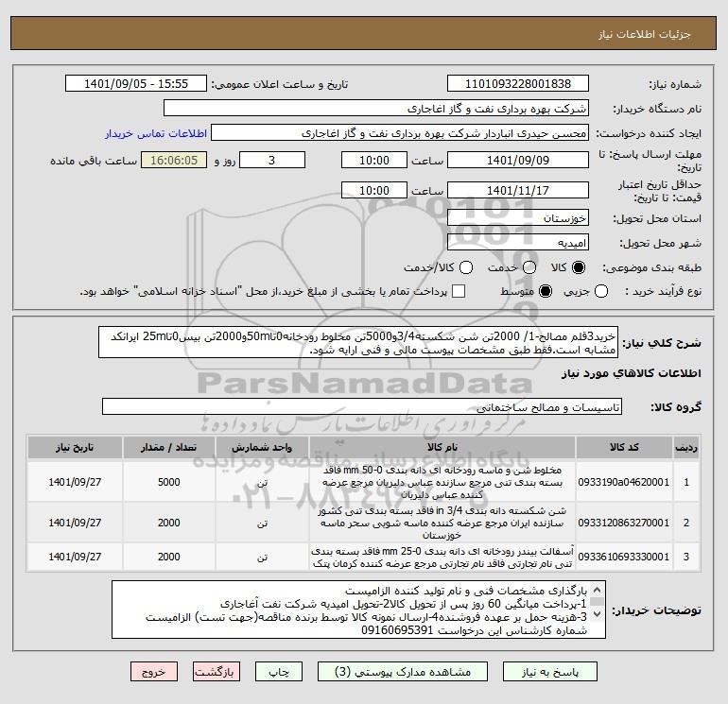This screenshot has height=704, width=728.
Task: Select item code 0933610693330001
Action: coord(624,557)
